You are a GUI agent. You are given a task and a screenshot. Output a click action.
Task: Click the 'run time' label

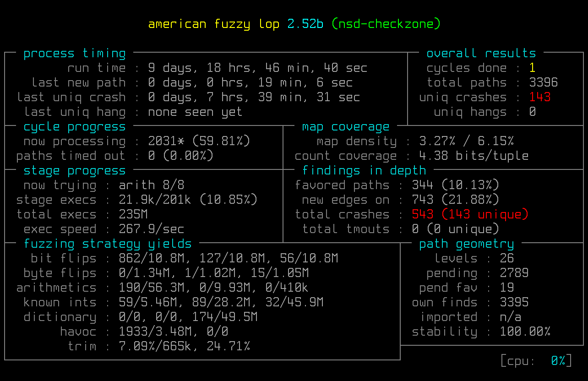click(97, 68)
